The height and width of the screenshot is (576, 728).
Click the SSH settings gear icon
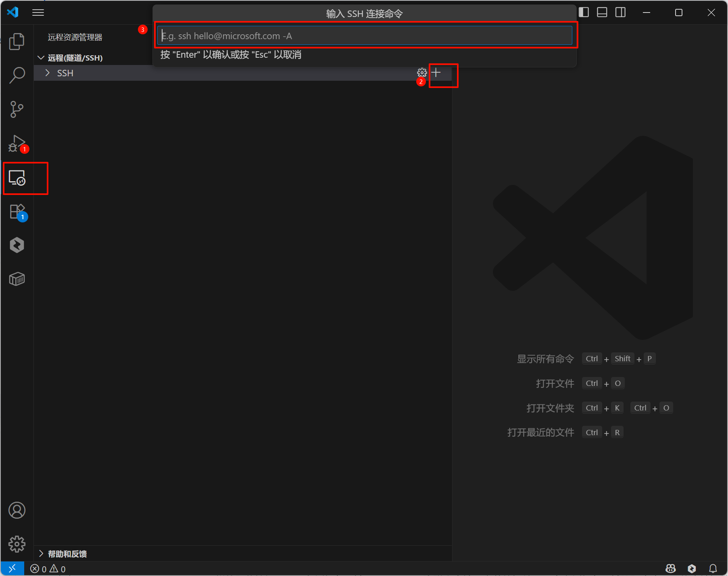(x=422, y=73)
